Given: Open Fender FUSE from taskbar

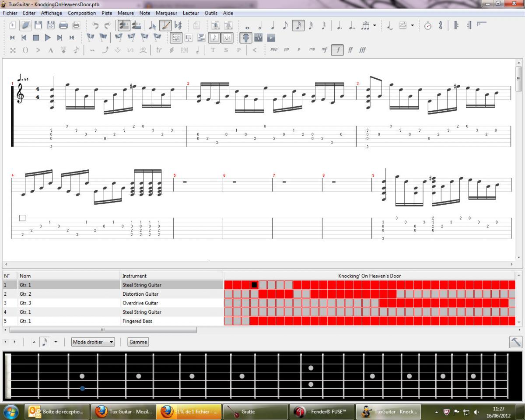Looking at the screenshot, I should click(322, 412).
